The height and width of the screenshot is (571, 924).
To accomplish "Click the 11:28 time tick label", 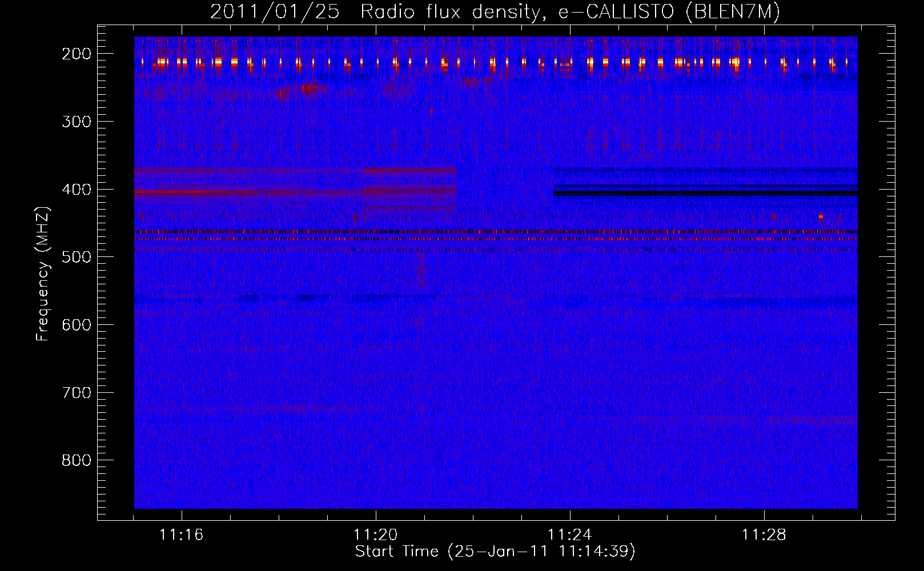I will tap(764, 535).
